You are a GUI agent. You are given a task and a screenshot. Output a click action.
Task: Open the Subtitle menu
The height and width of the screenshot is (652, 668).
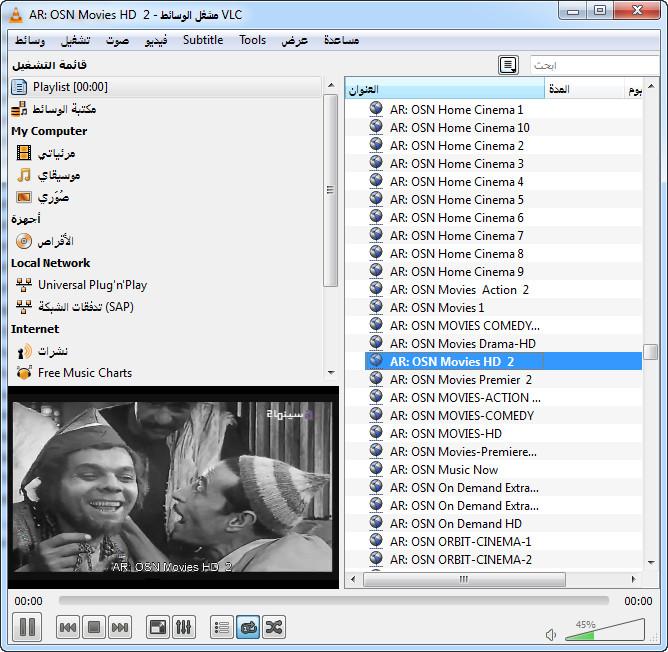coord(203,40)
